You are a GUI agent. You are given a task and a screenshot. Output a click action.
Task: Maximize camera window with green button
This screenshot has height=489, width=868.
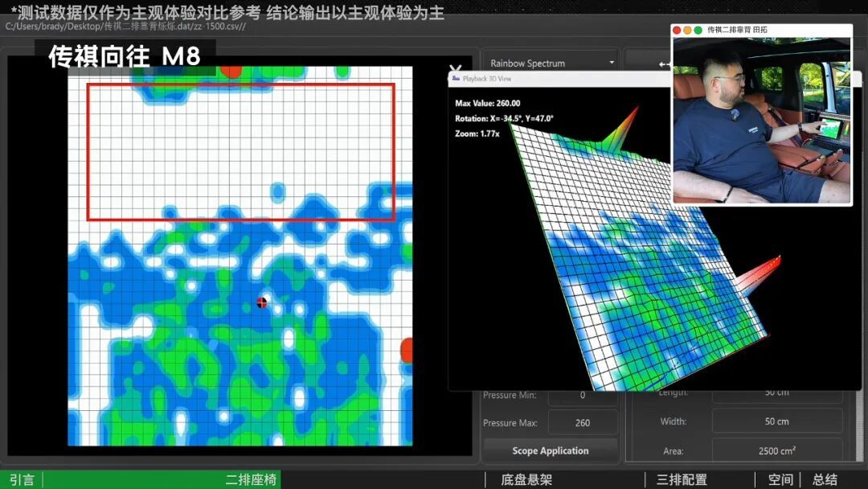point(698,30)
